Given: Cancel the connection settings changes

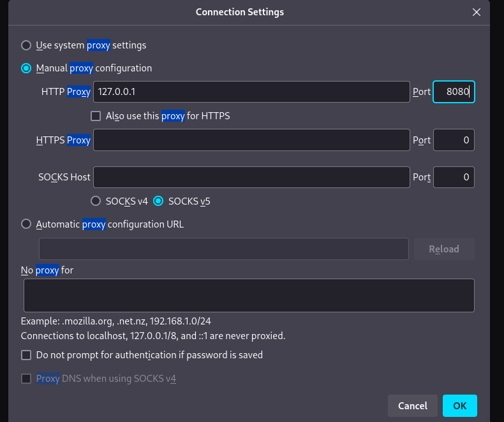Looking at the screenshot, I should click(412, 405).
